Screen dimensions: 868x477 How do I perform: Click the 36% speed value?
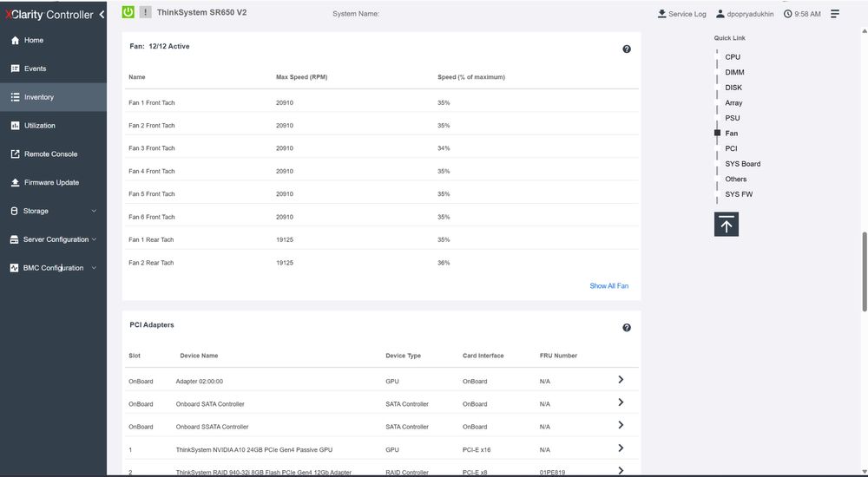[x=444, y=263]
